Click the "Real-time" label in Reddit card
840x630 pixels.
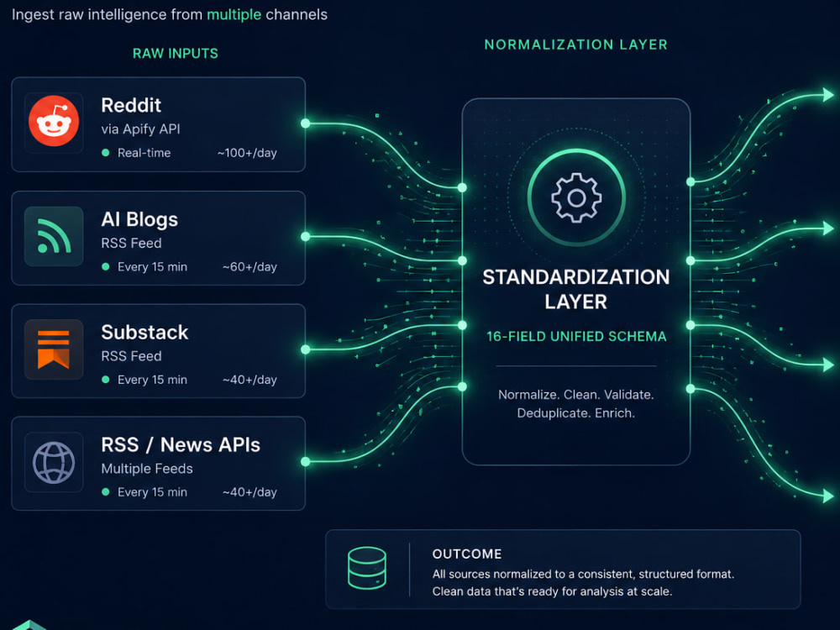click(x=144, y=153)
